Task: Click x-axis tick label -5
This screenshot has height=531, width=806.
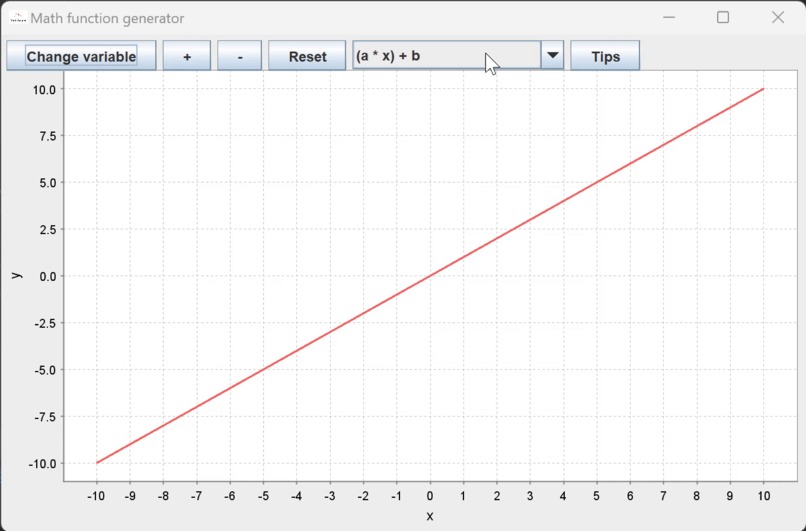Action: (263, 496)
